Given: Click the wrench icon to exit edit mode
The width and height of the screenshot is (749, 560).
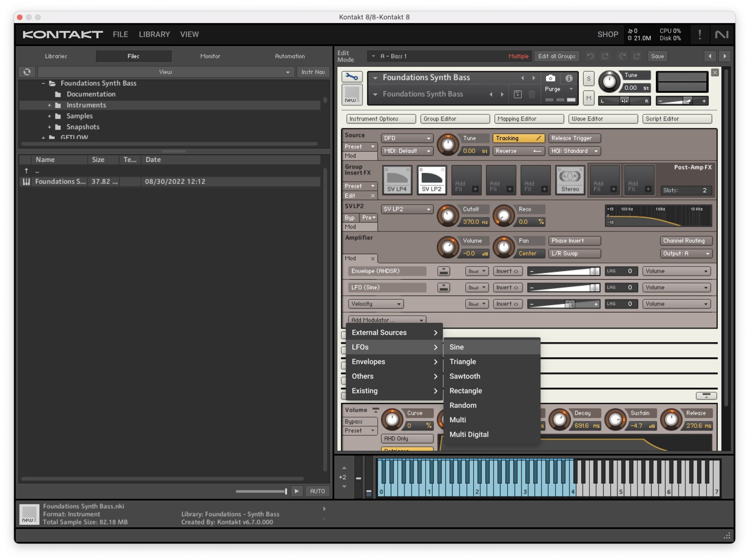Looking at the screenshot, I should click(x=352, y=76).
